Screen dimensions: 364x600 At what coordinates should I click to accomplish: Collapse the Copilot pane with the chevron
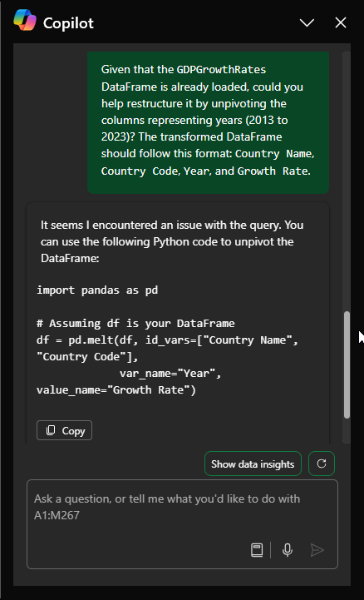tap(307, 22)
